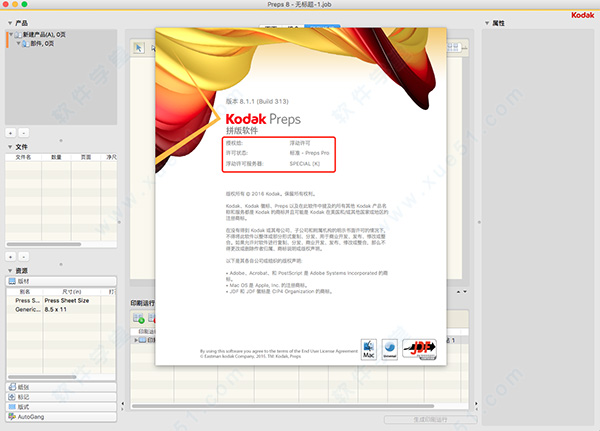Click the up arrow above press runs
Screen dimensions: 600x431
pyautogui.click(x=458, y=292)
